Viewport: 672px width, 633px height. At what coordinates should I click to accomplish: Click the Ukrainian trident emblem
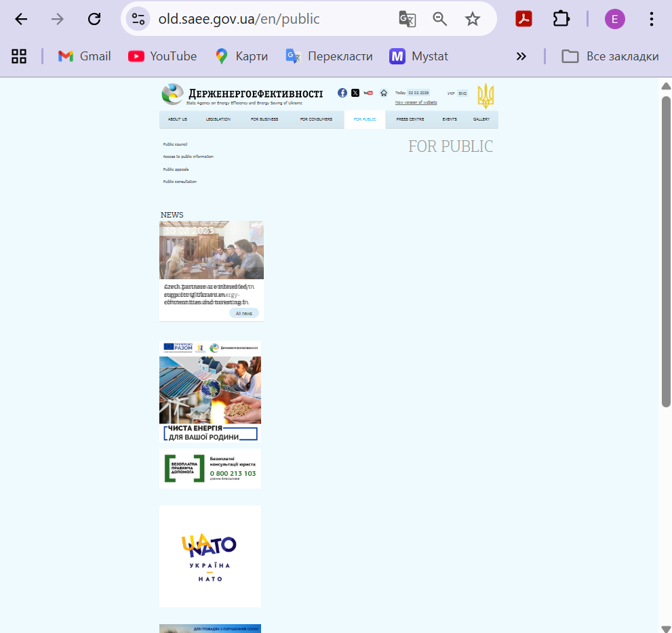click(486, 96)
